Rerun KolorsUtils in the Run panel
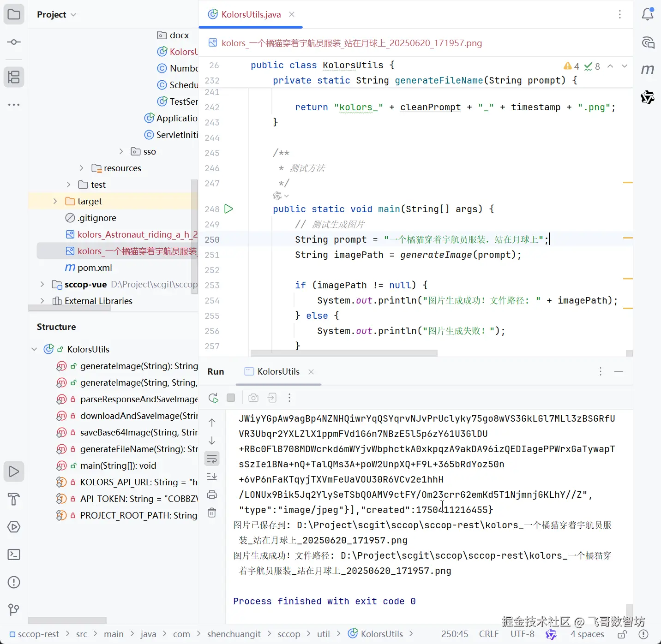 pos(213,398)
